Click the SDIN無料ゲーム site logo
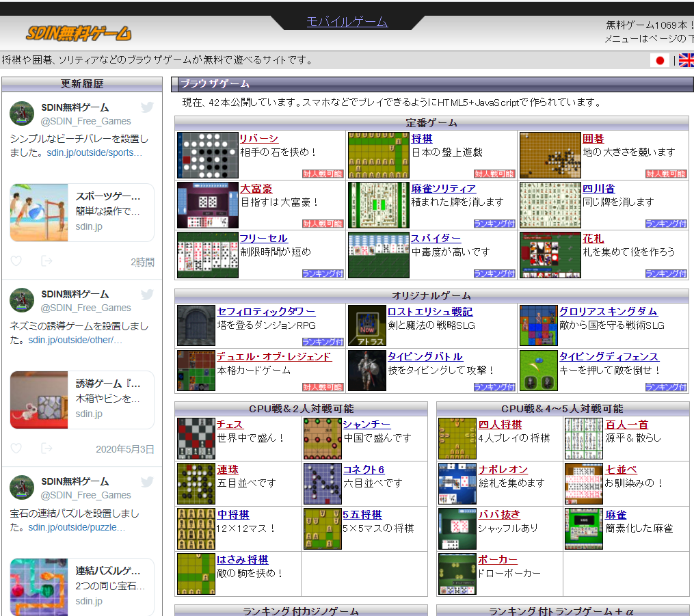Viewport: 694px width, 616px height. tap(79, 34)
